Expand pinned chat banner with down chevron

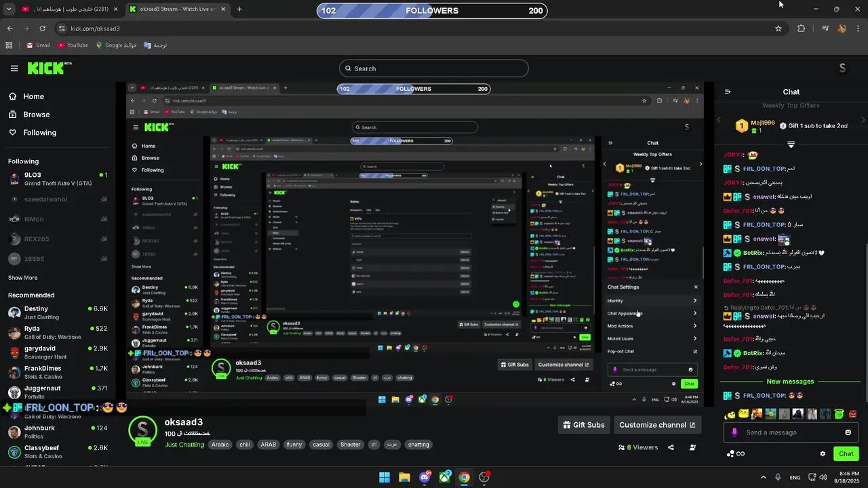791,144
